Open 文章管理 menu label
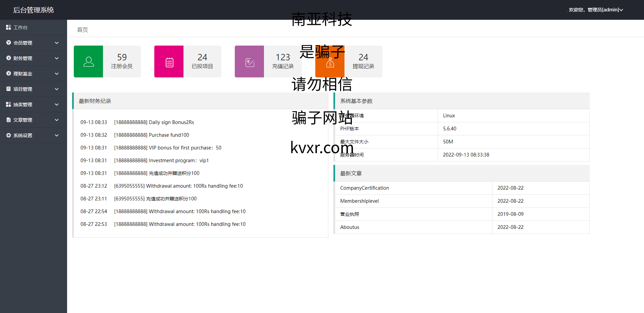 (x=23, y=120)
